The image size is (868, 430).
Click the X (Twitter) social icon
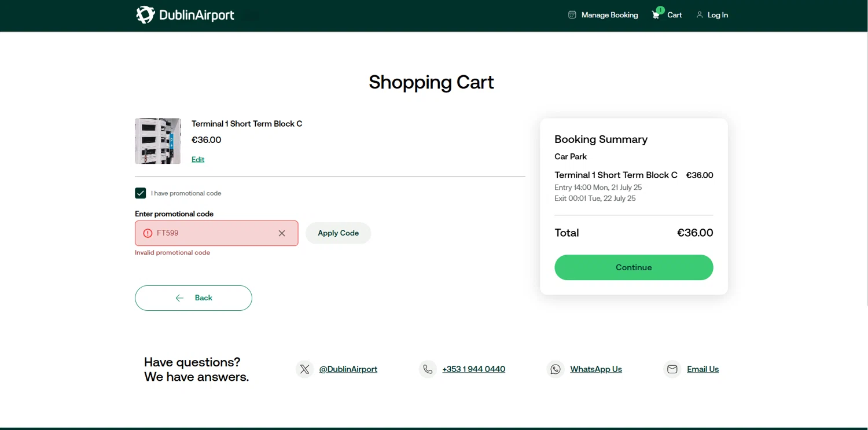tap(305, 369)
